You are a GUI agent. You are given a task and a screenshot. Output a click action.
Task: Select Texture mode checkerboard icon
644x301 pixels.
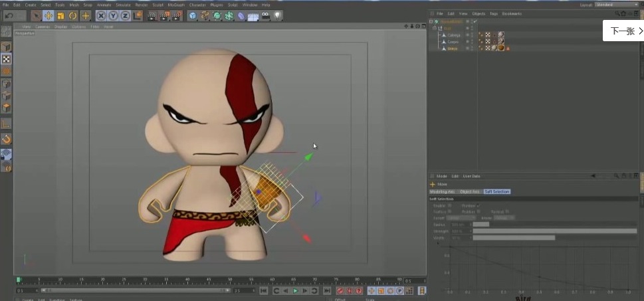coord(6,59)
